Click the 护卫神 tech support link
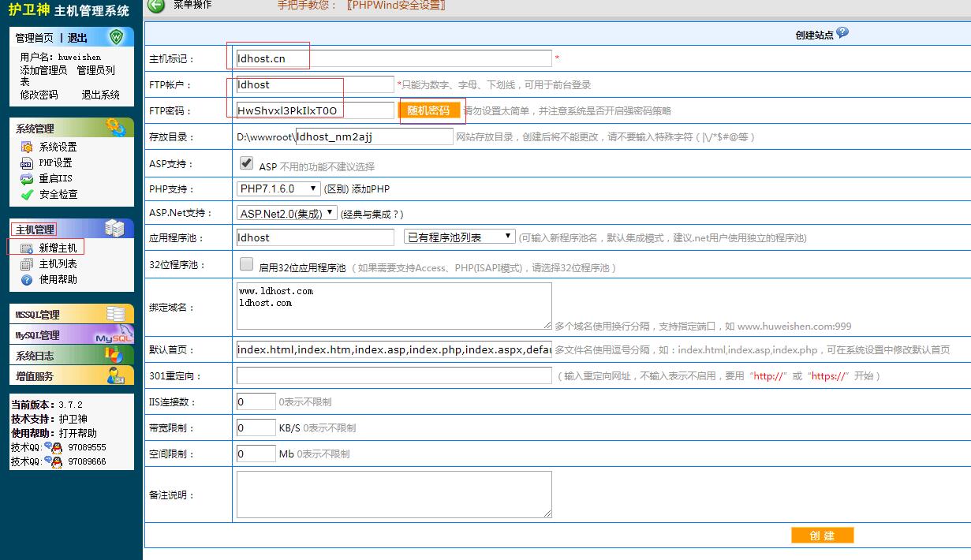The image size is (971, 560). click(x=73, y=419)
